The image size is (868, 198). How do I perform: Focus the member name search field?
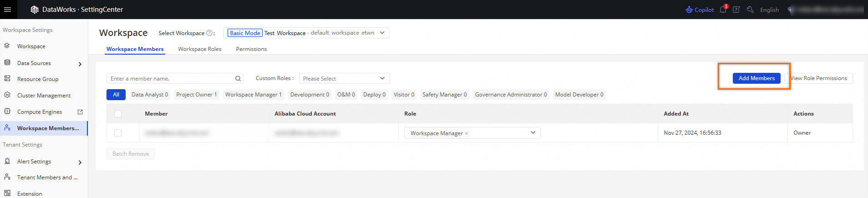(x=175, y=78)
